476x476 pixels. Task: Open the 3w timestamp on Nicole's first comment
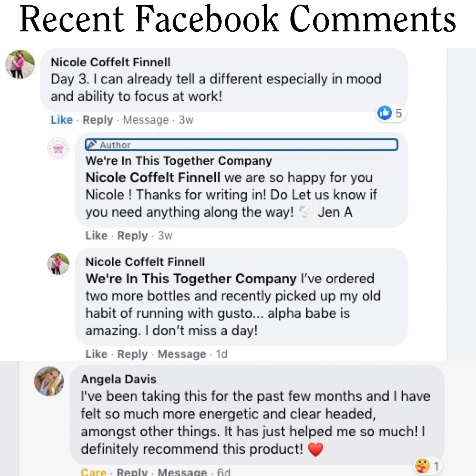tap(186, 120)
